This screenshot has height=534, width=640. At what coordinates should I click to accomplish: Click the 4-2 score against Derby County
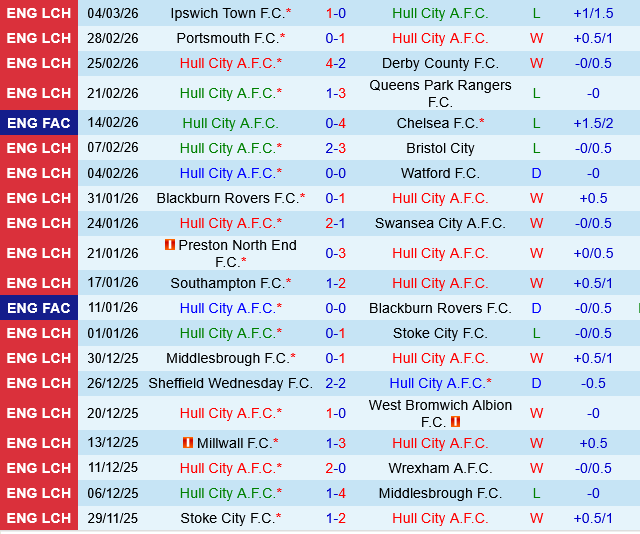point(336,63)
